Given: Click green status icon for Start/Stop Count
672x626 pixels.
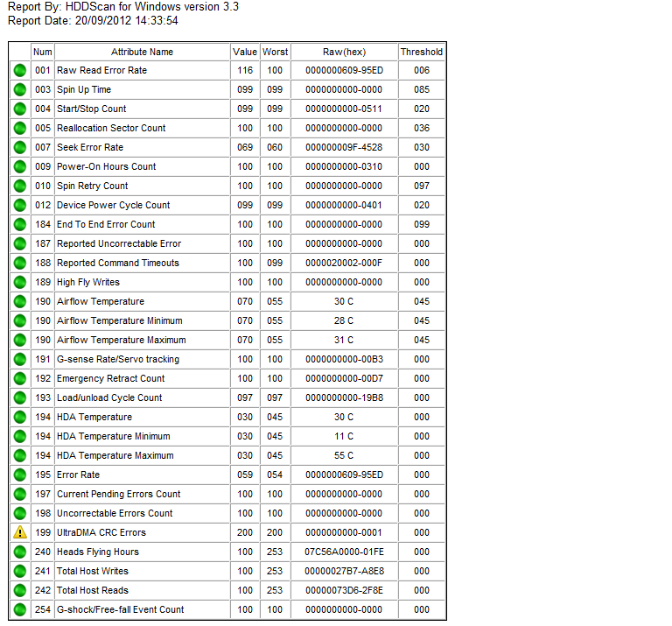Looking at the screenshot, I should [20, 109].
